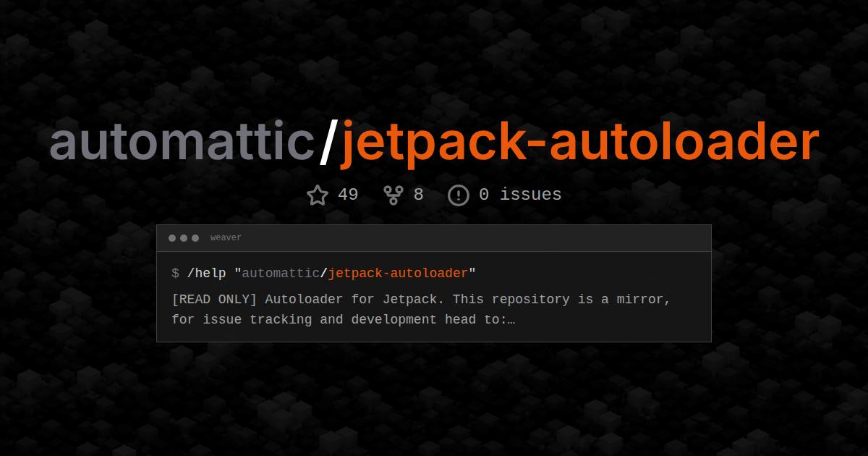868x456 pixels.
Task: Open the automattic organization name
Action: 181,141
